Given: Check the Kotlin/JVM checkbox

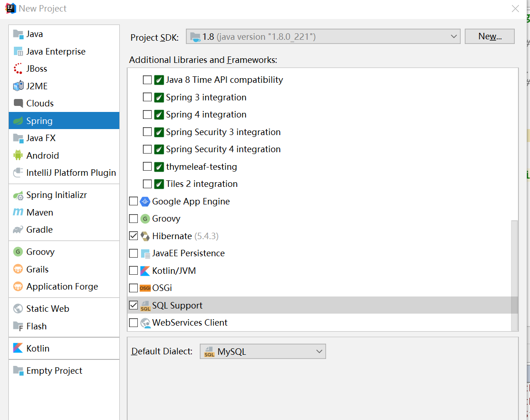Looking at the screenshot, I should (x=134, y=271).
